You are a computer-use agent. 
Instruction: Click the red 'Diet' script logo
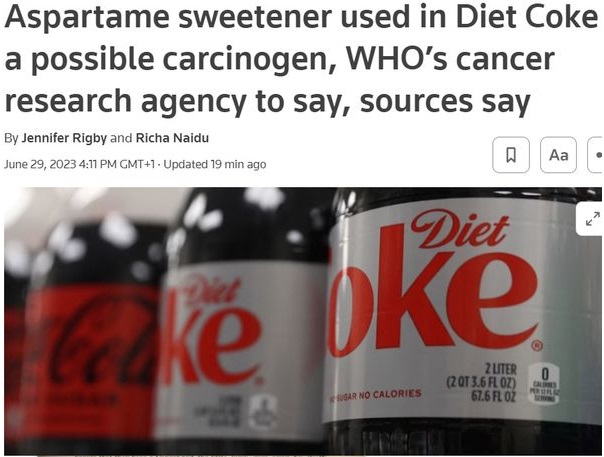[458, 229]
